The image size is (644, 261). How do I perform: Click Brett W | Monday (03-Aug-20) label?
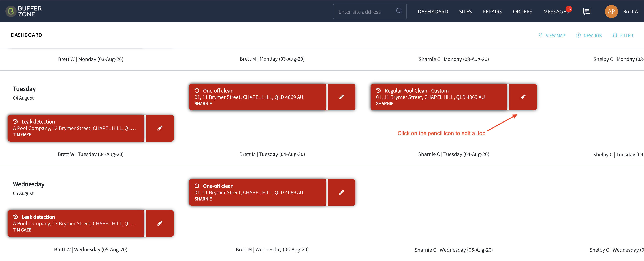(91, 59)
